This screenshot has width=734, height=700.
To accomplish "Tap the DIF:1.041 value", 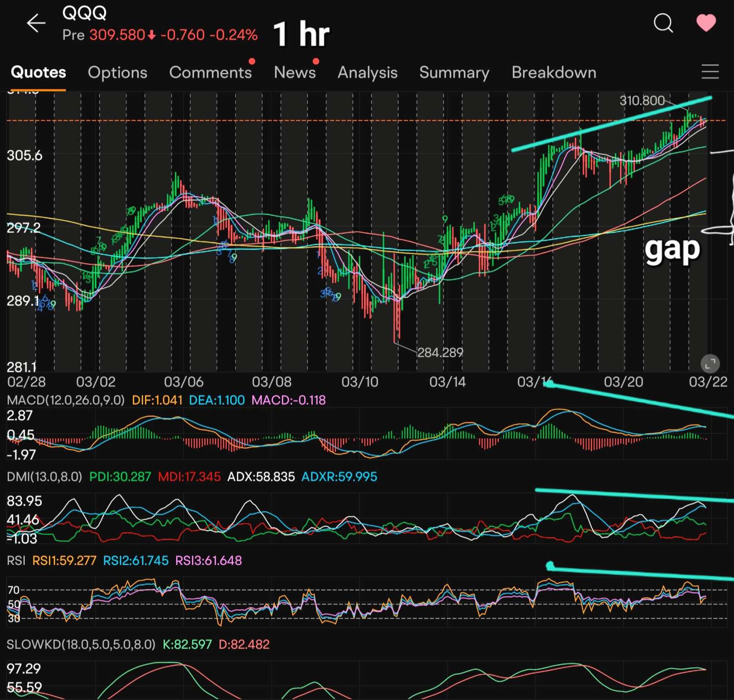I will point(157,400).
